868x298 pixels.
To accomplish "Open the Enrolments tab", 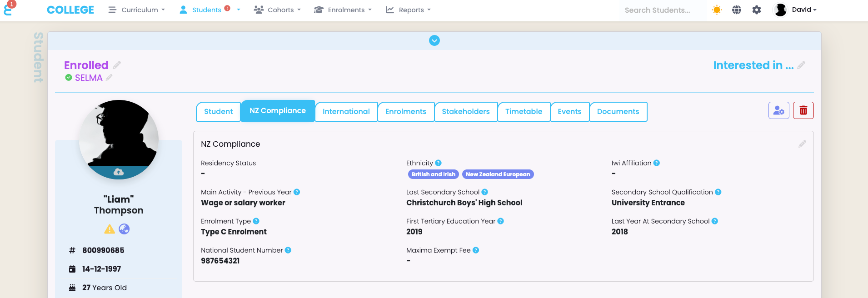I will (406, 111).
